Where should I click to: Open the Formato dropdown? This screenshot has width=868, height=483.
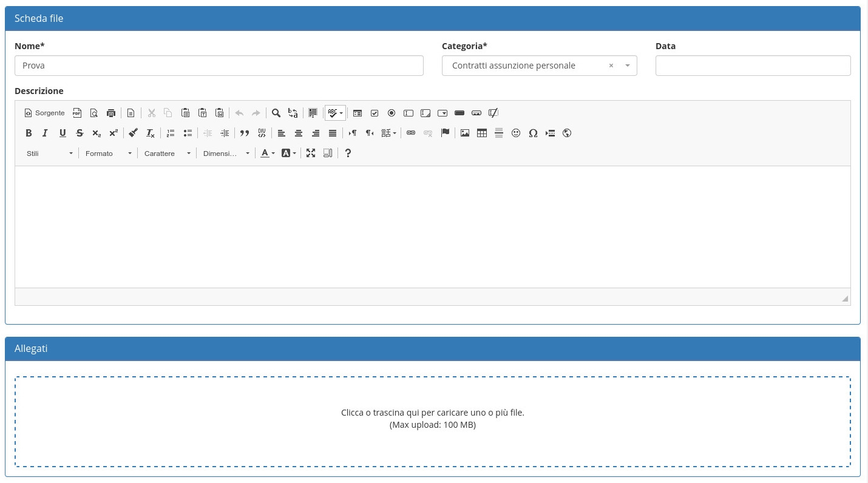108,154
